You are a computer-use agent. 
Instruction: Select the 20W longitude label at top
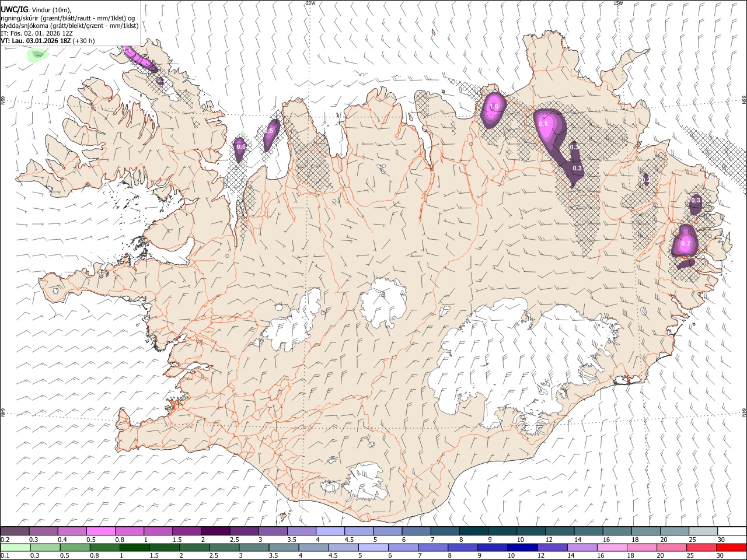(x=310, y=3)
